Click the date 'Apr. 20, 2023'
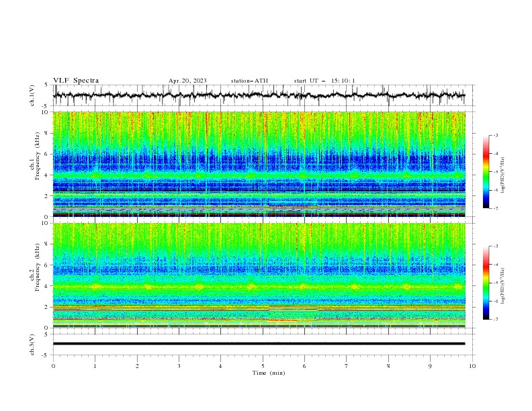Image resolution: width=532 pixels, height=411 pixels. (x=187, y=81)
